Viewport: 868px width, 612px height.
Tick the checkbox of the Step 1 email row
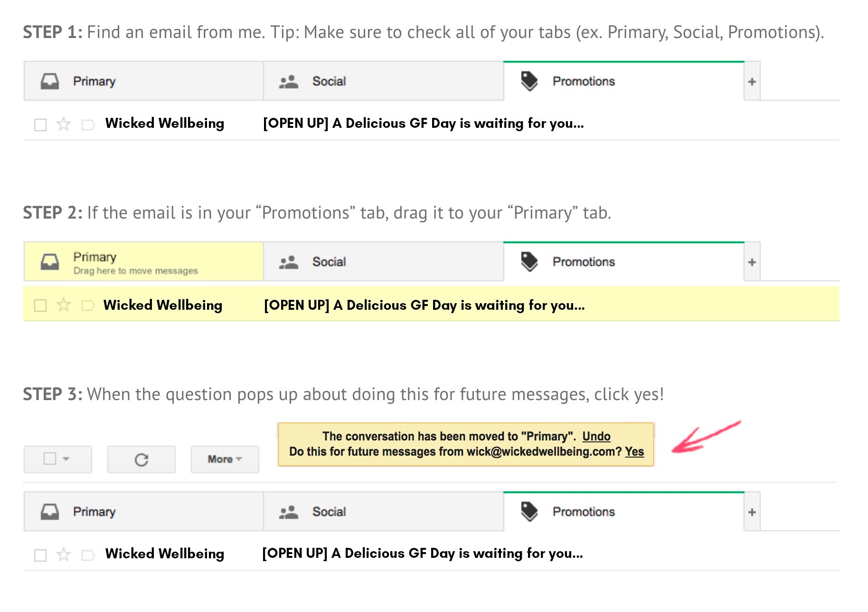[x=40, y=125]
